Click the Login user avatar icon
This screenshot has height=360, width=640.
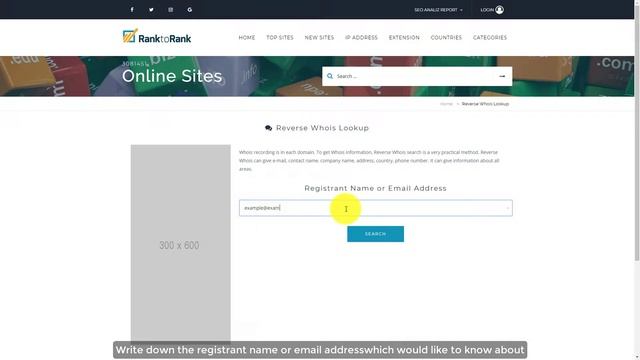[x=500, y=10]
